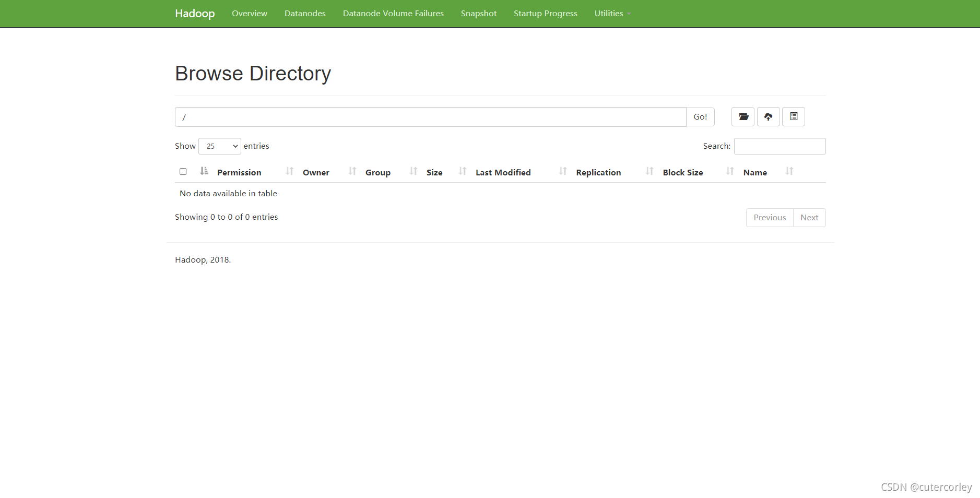Click the Go! button

point(700,117)
